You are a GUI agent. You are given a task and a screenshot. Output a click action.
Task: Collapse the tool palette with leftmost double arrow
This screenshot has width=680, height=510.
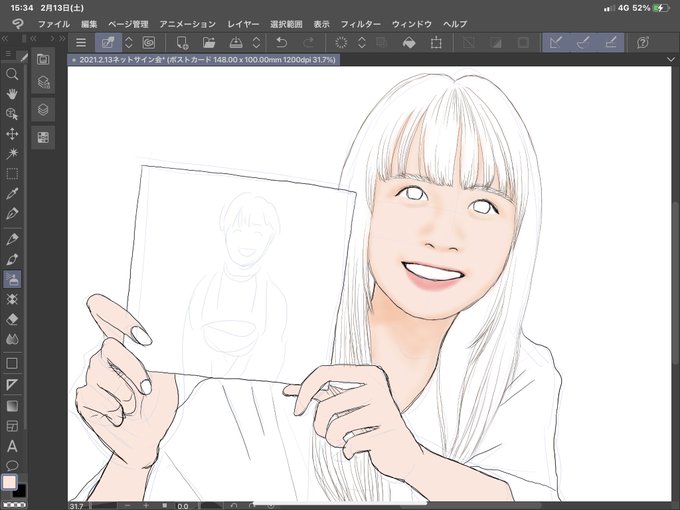(5, 39)
